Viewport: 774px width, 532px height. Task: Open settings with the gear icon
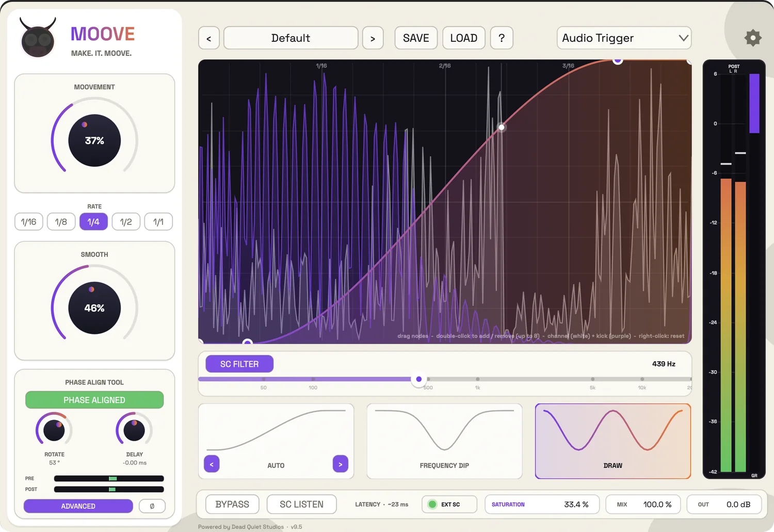tap(753, 38)
